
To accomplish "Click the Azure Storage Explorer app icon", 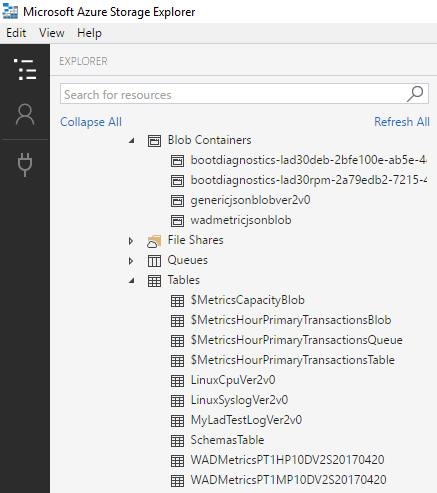I will coord(10,12).
